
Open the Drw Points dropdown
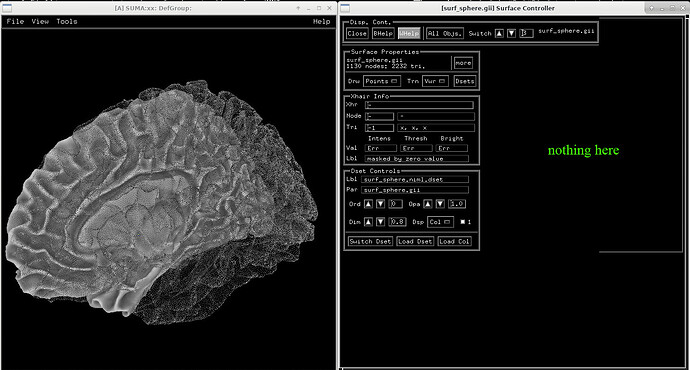click(382, 81)
